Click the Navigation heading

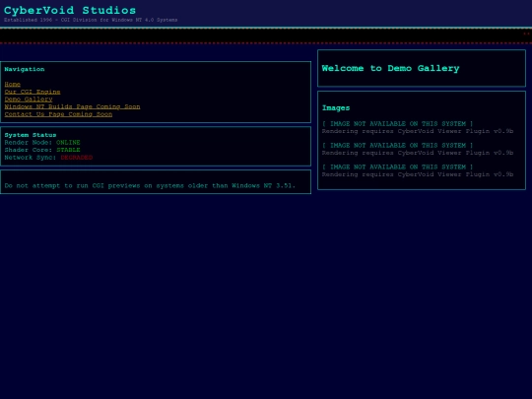pyautogui.click(x=25, y=69)
